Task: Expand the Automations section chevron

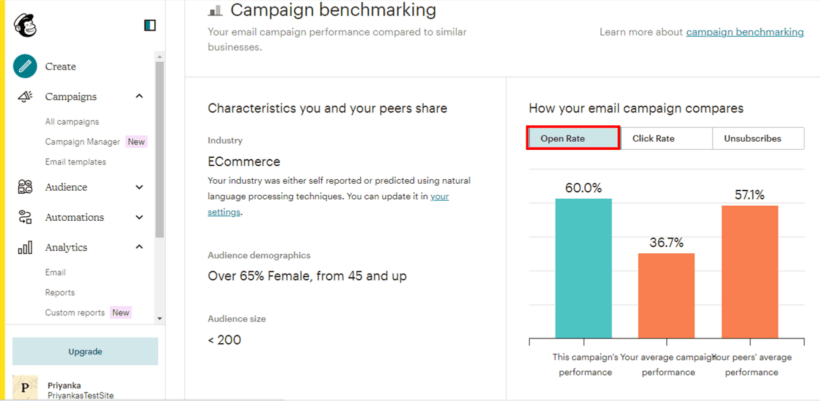Action: (139, 217)
